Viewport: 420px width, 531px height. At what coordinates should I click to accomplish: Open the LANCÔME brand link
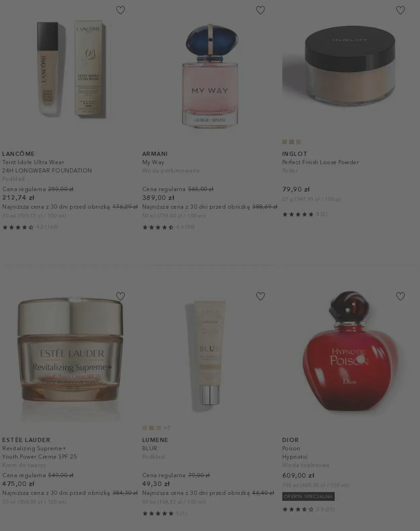[x=18, y=154]
